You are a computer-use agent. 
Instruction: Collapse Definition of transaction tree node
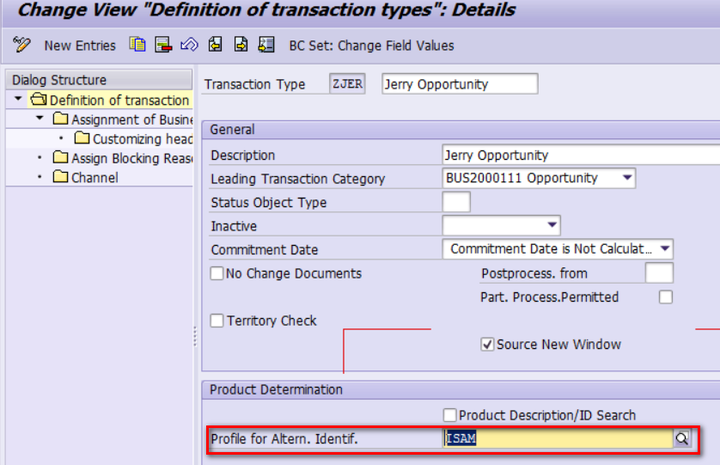18,99
